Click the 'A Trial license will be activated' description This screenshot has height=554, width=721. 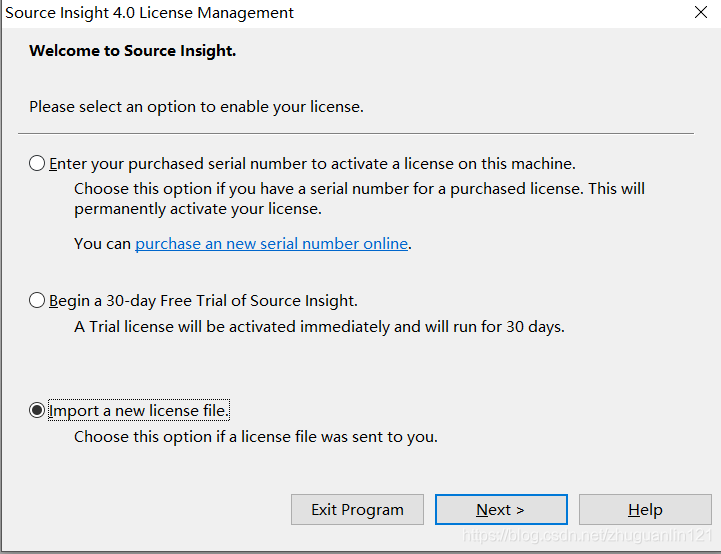tap(319, 326)
